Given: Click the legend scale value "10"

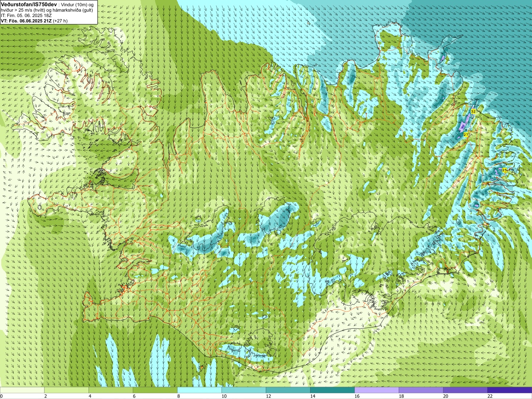Looking at the screenshot, I should [x=224, y=396].
